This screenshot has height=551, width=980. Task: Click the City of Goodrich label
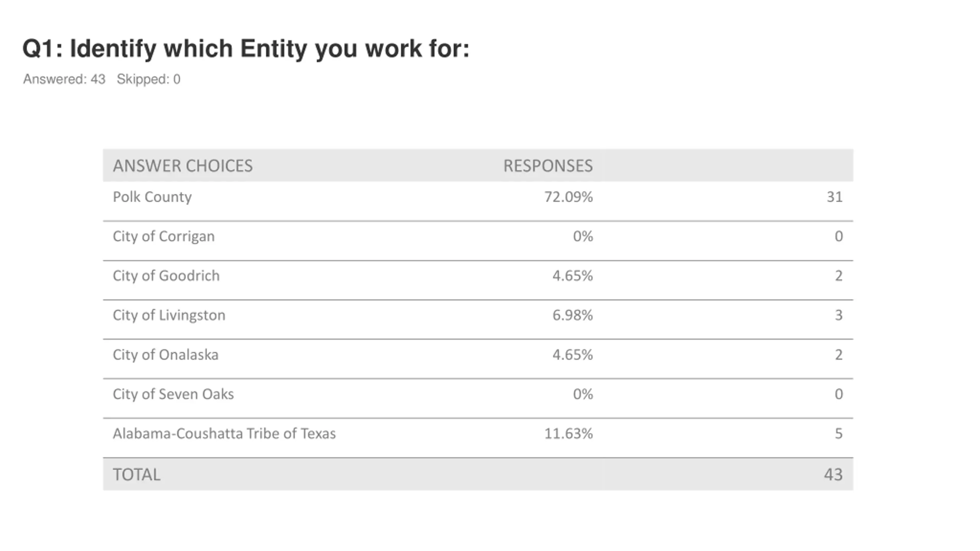pyautogui.click(x=166, y=276)
